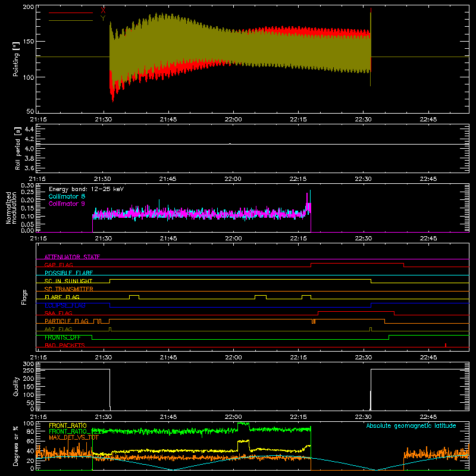Click the BAD_PACKETS label

point(65,345)
